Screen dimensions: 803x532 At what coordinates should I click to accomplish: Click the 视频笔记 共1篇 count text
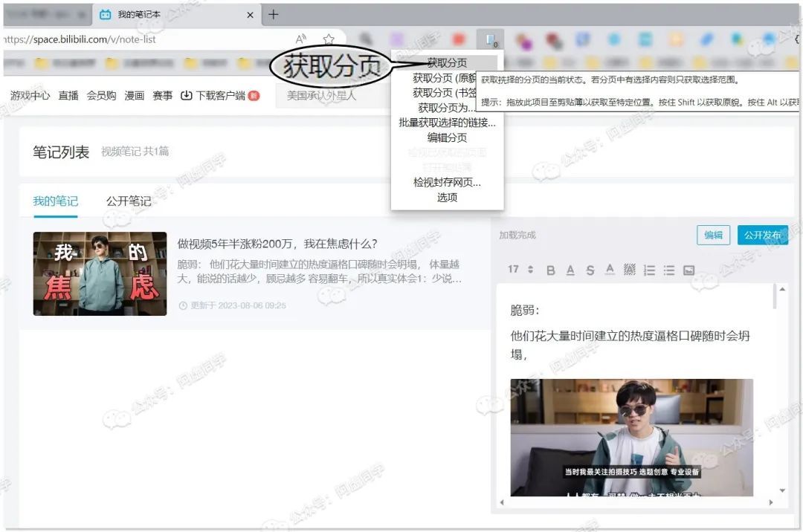click(x=135, y=151)
